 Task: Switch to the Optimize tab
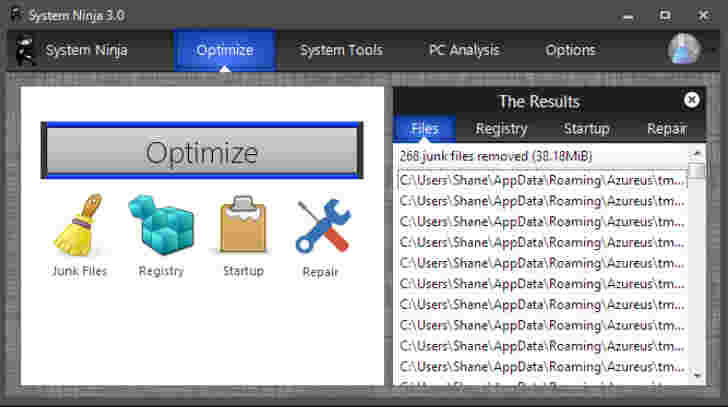point(224,50)
